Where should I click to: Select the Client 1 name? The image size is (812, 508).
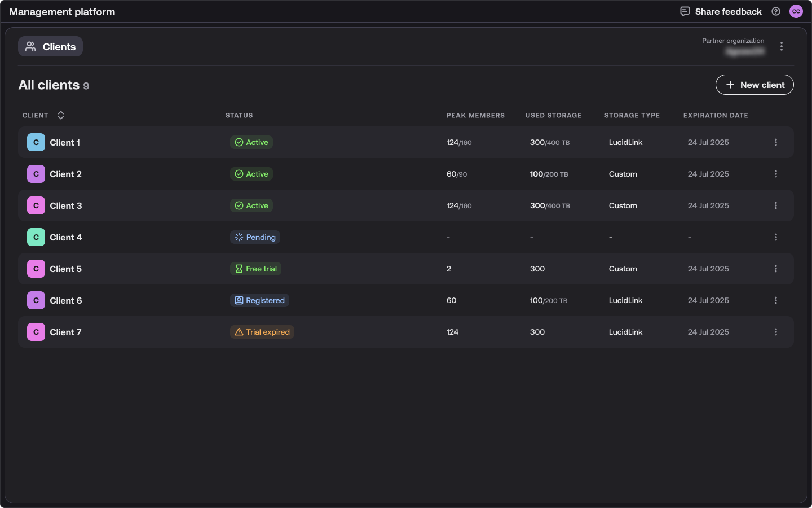[65, 142]
